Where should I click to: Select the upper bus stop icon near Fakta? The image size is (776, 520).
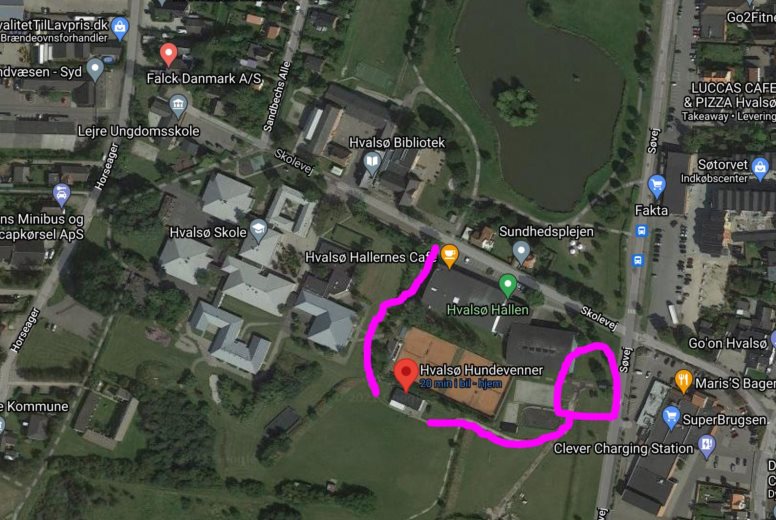tap(641, 231)
